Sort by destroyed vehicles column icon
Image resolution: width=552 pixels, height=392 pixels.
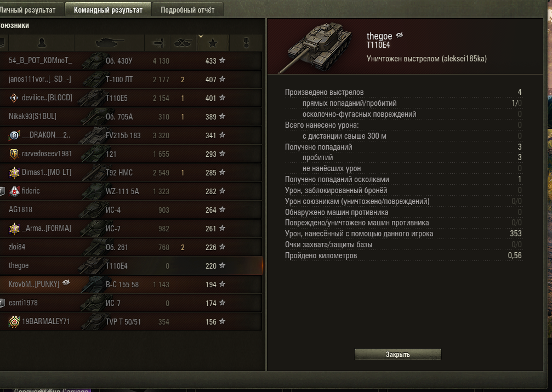[x=183, y=43]
